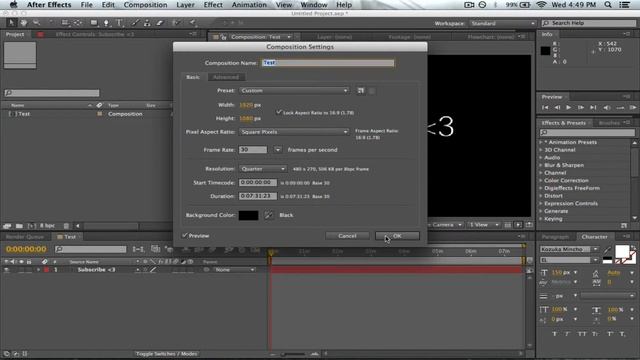Viewport: 640px width, 360px height.
Task: Click the Search Help field
Action: click(x=589, y=23)
